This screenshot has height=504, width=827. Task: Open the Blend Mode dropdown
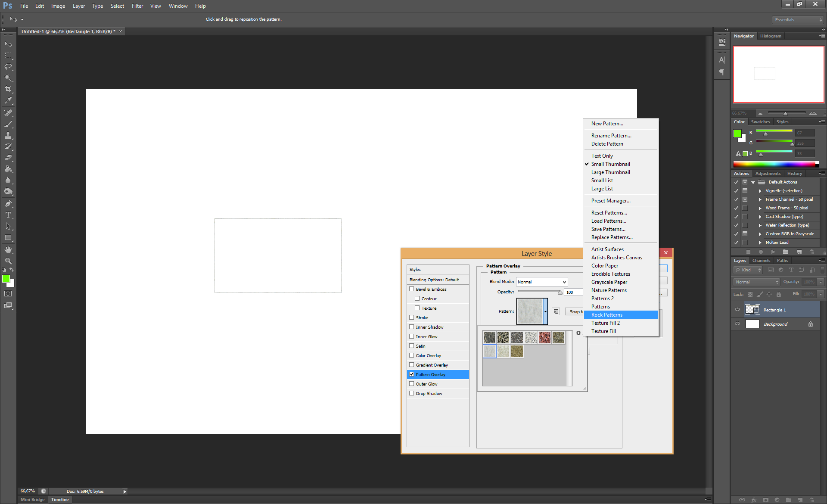pos(542,282)
